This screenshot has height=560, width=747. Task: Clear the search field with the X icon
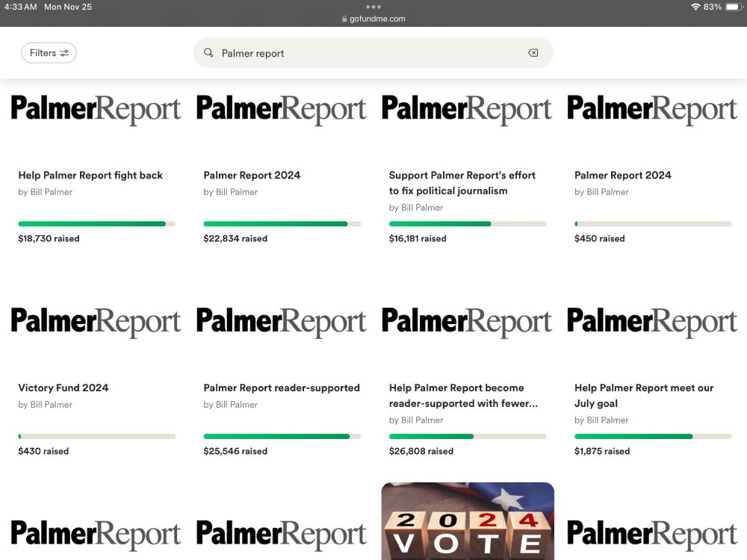533,53
